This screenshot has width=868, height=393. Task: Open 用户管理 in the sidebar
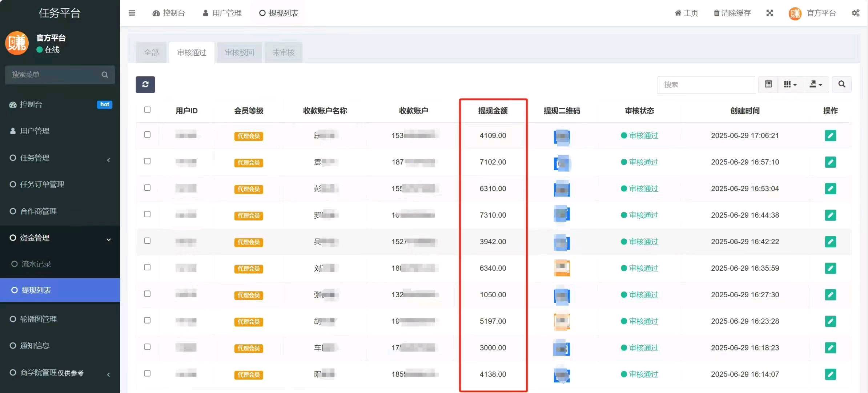pos(60,131)
